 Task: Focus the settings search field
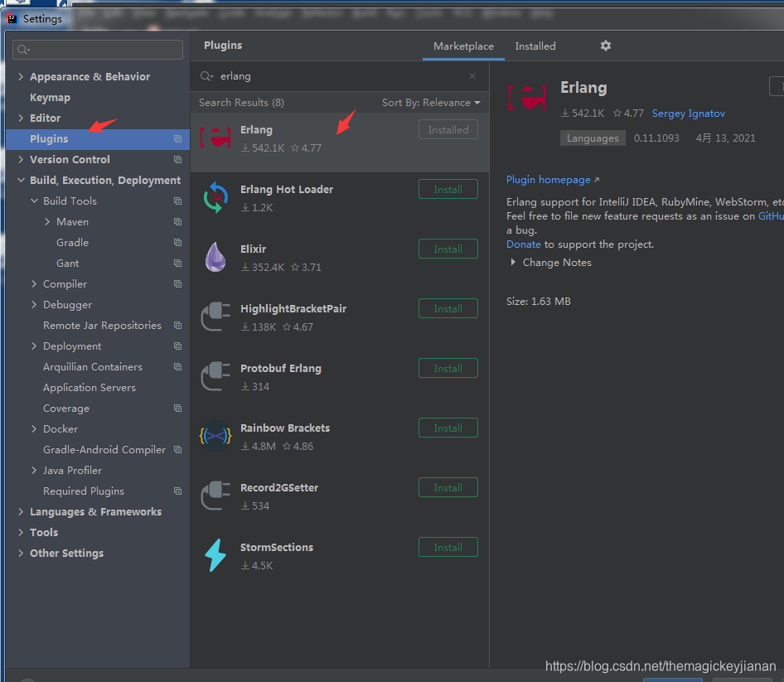coord(98,50)
